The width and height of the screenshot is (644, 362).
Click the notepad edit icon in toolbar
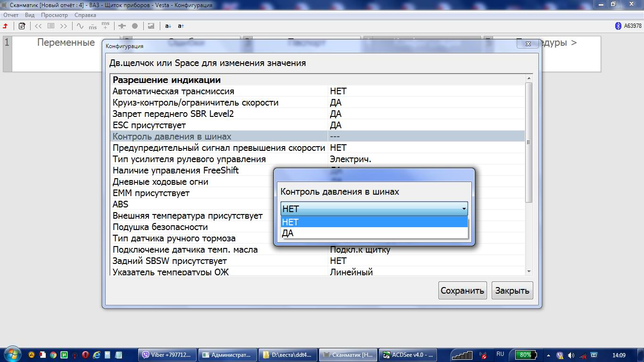[x=22, y=26]
